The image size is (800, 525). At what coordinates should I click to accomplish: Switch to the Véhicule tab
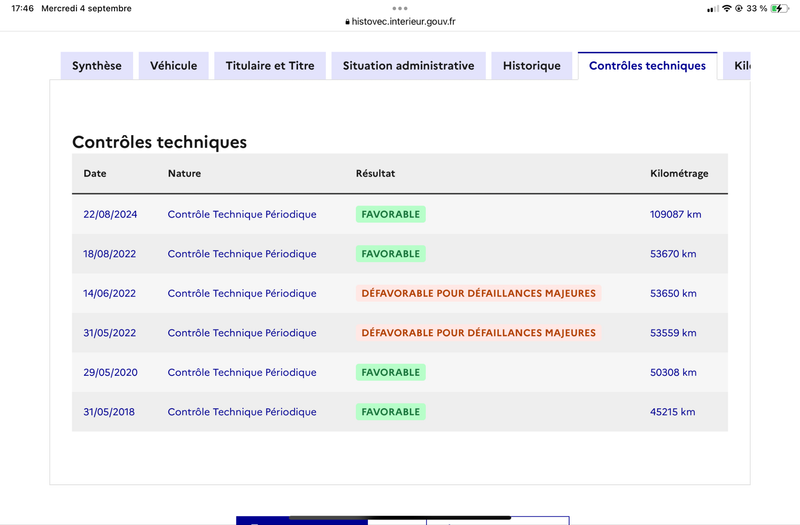click(x=173, y=66)
